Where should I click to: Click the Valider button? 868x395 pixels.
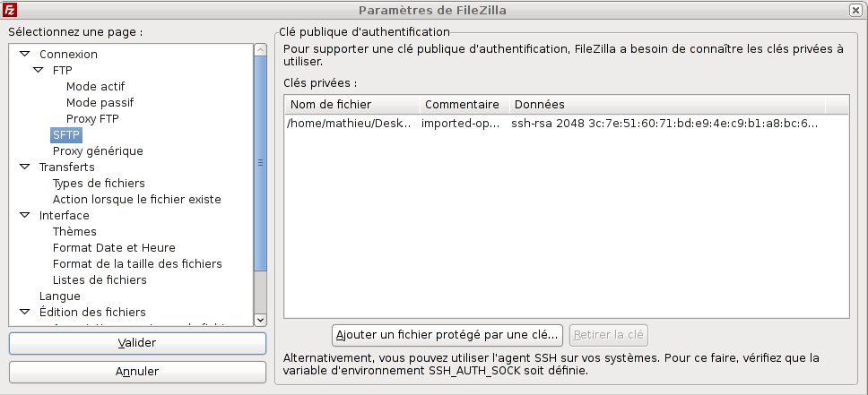coord(137,343)
